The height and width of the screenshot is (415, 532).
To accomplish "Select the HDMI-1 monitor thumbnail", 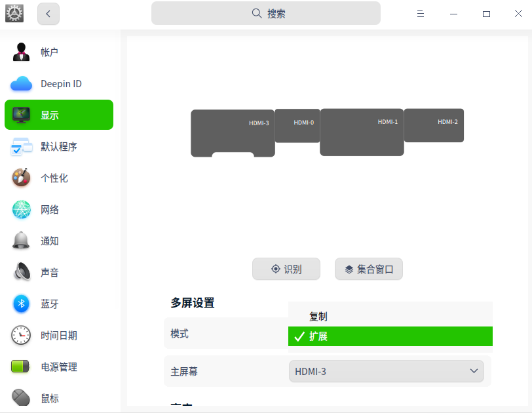I will pyautogui.click(x=362, y=132).
